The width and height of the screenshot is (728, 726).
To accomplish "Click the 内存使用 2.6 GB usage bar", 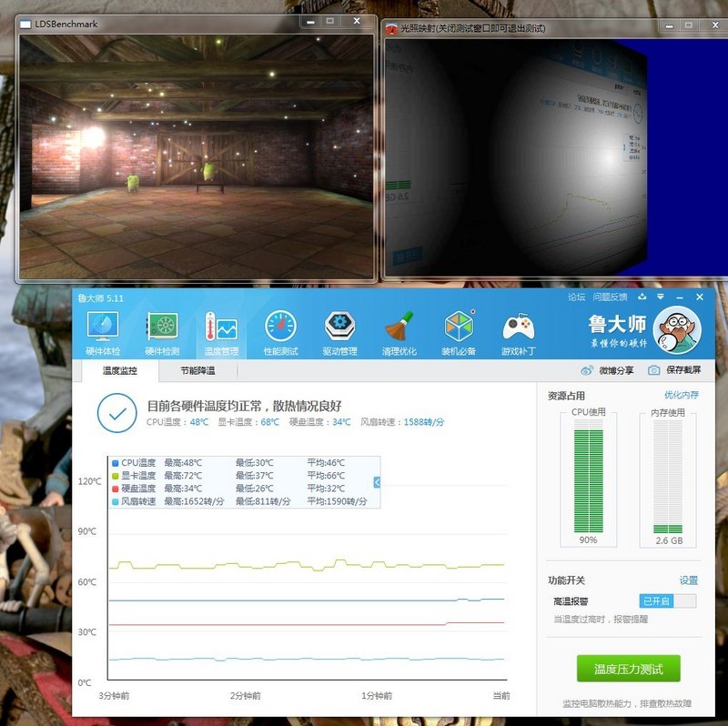I will pos(668,477).
